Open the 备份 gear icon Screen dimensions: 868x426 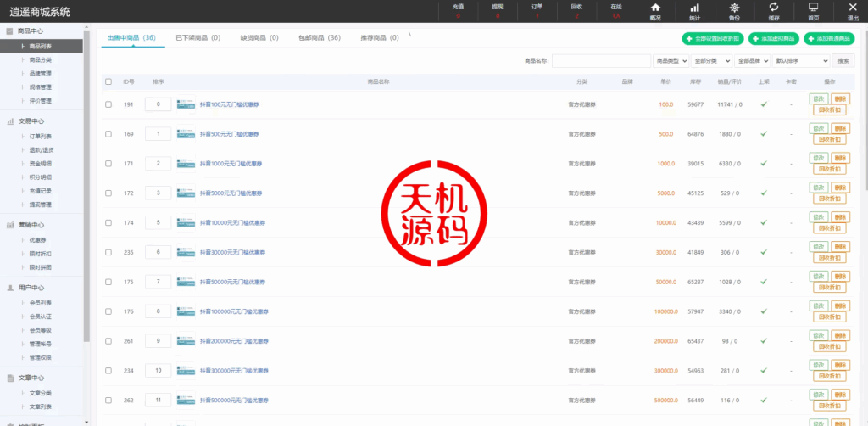pyautogui.click(x=734, y=10)
